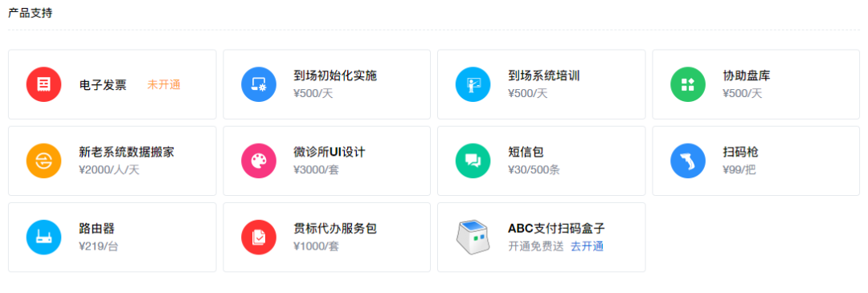Select the blue 扫码枪 scanner gun icon
The height and width of the screenshot is (293, 868).
pyautogui.click(x=687, y=161)
